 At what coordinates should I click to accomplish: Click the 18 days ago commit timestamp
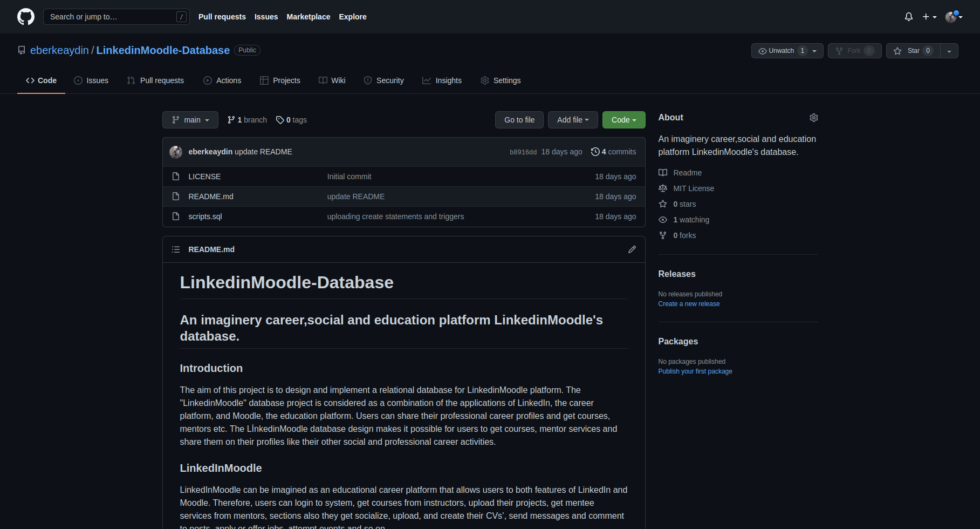point(561,152)
